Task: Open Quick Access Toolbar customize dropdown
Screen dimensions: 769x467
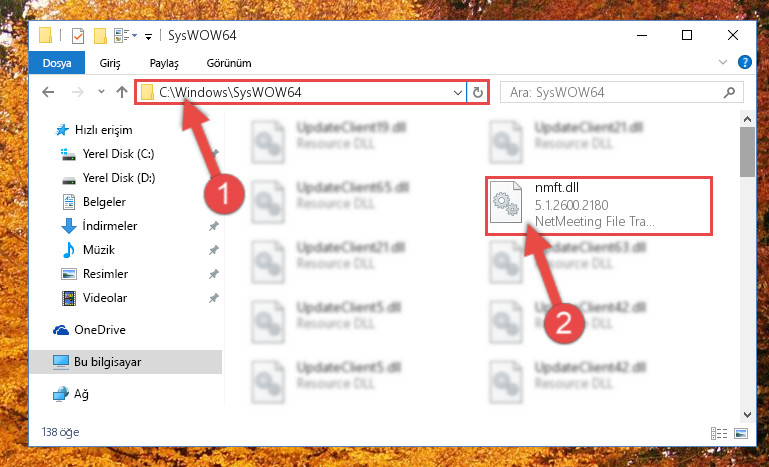Action: point(148,36)
